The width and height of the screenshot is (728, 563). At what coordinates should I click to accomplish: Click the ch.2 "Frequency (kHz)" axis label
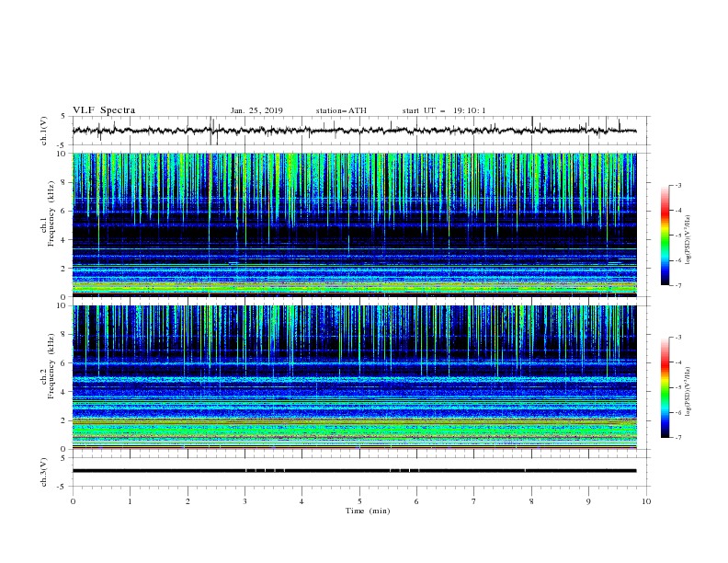click(x=51, y=366)
